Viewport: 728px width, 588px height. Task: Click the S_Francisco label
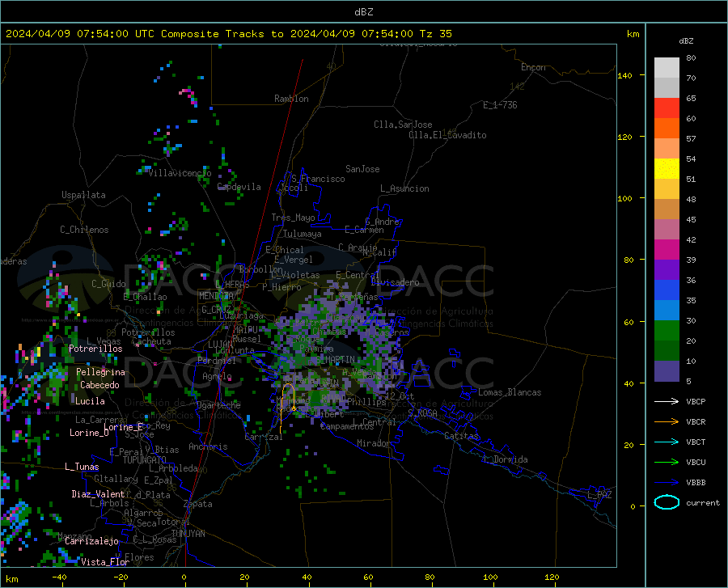pos(318,179)
